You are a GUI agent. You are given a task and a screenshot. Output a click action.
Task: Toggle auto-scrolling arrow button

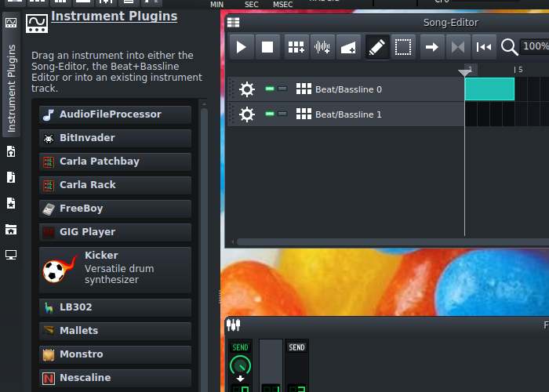(432, 47)
